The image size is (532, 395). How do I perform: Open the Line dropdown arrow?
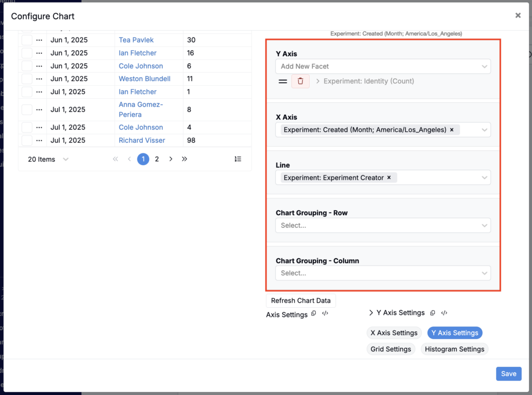[484, 178]
